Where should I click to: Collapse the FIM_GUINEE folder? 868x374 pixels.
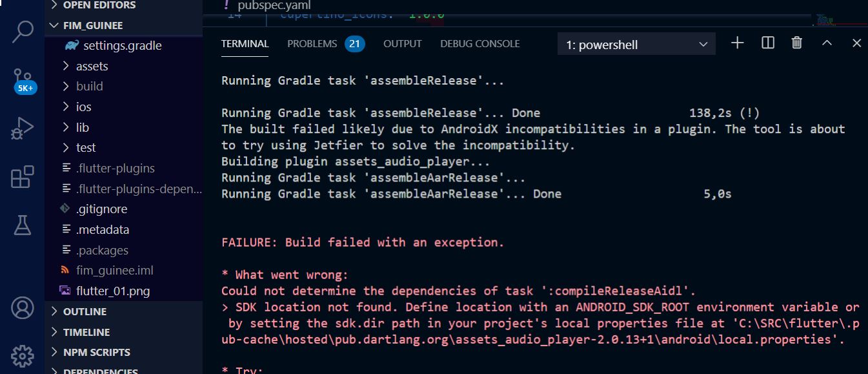(54, 25)
